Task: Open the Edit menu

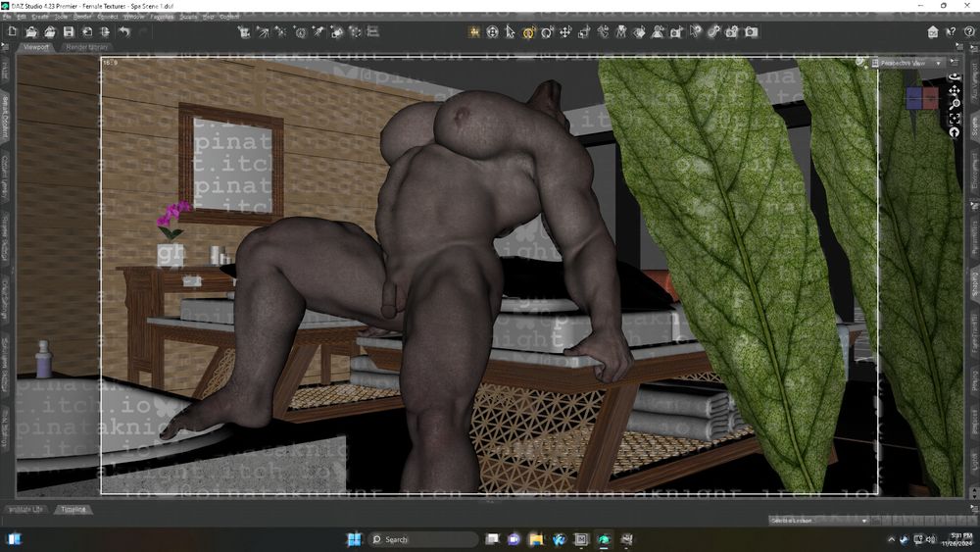Action: pyautogui.click(x=22, y=17)
